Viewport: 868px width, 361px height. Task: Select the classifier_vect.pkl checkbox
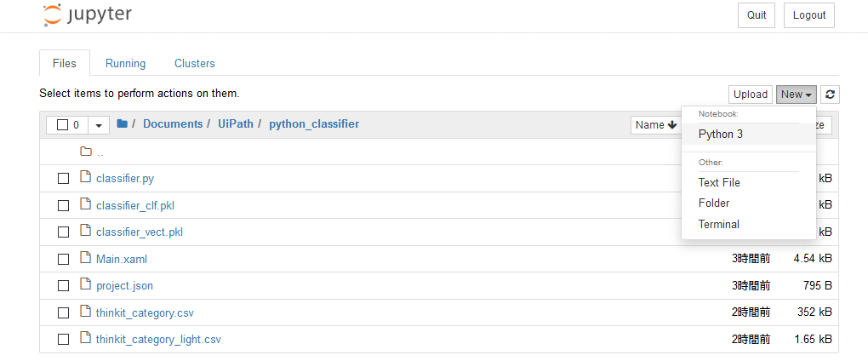pos(64,232)
